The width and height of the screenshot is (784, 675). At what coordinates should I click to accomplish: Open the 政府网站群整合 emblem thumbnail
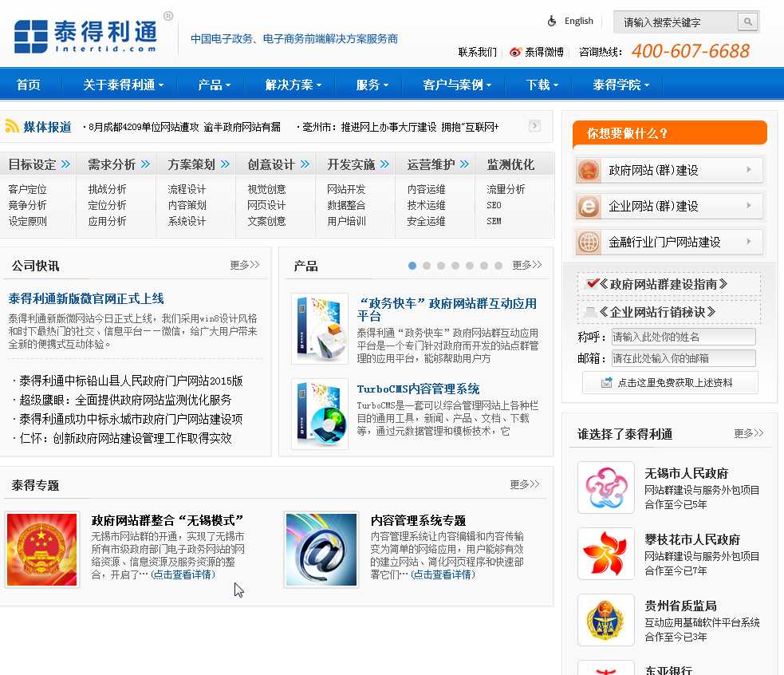coord(42,550)
